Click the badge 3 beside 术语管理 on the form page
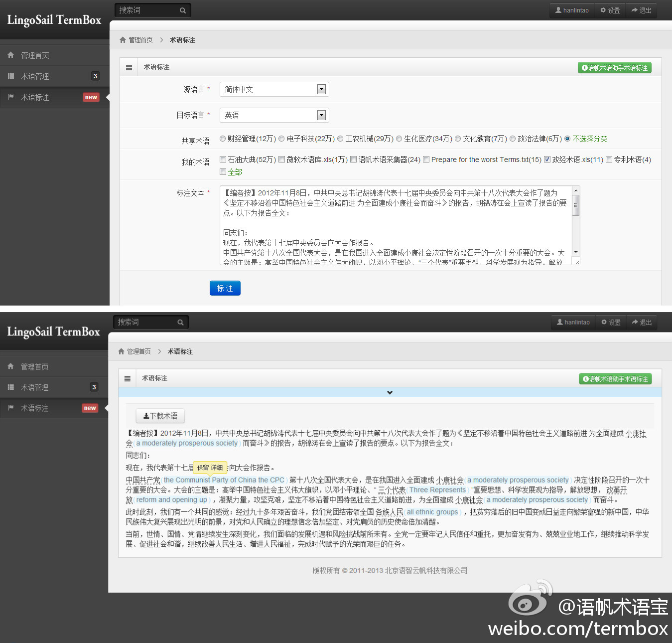Viewport: 672px width, 643px height. (x=95, y=76)
